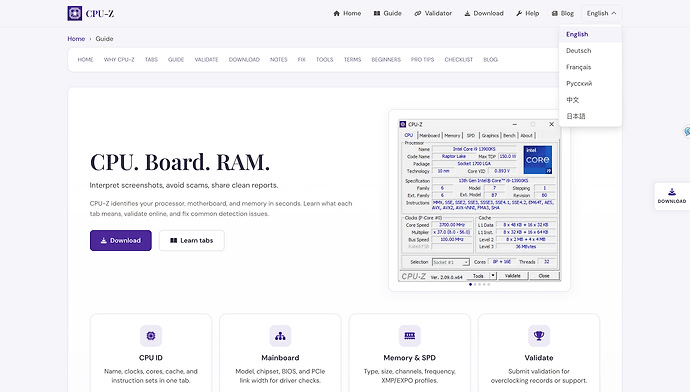Click the Memory & SPD module icon

410,336
